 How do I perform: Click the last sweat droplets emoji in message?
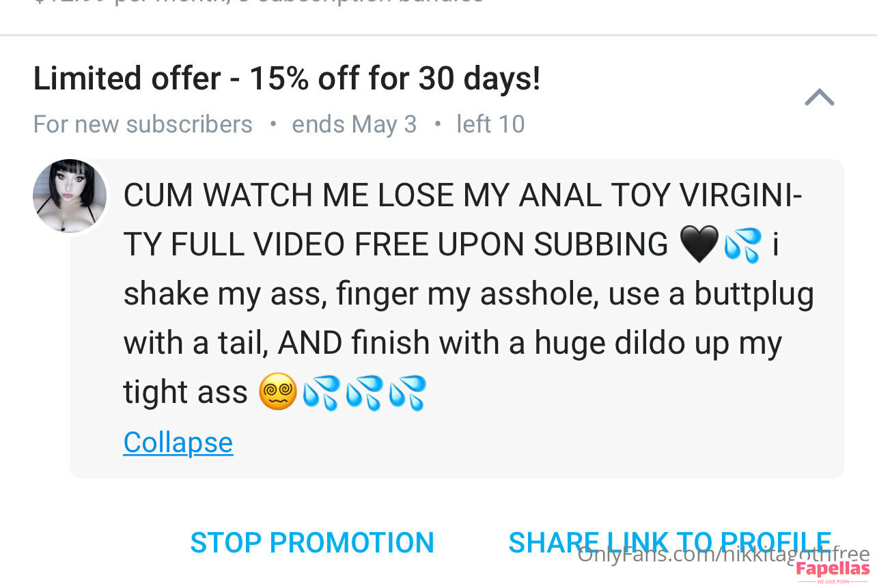408,393
